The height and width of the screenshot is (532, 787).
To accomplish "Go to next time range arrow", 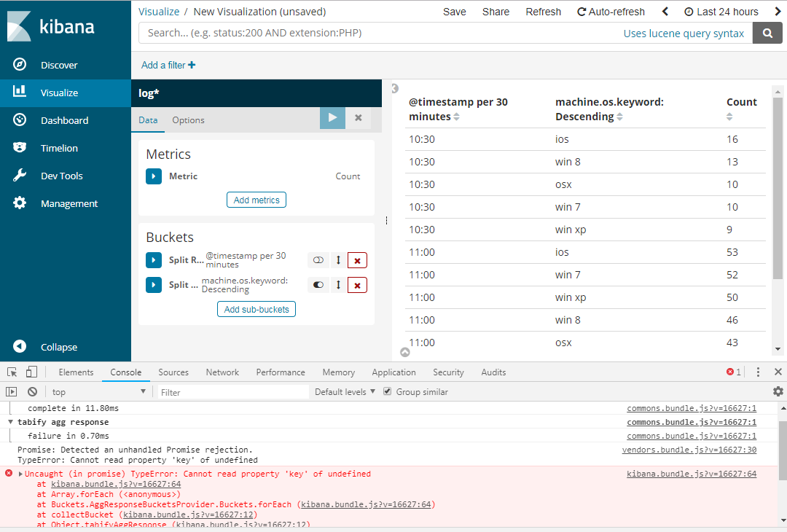I will [x=778, y=12].
